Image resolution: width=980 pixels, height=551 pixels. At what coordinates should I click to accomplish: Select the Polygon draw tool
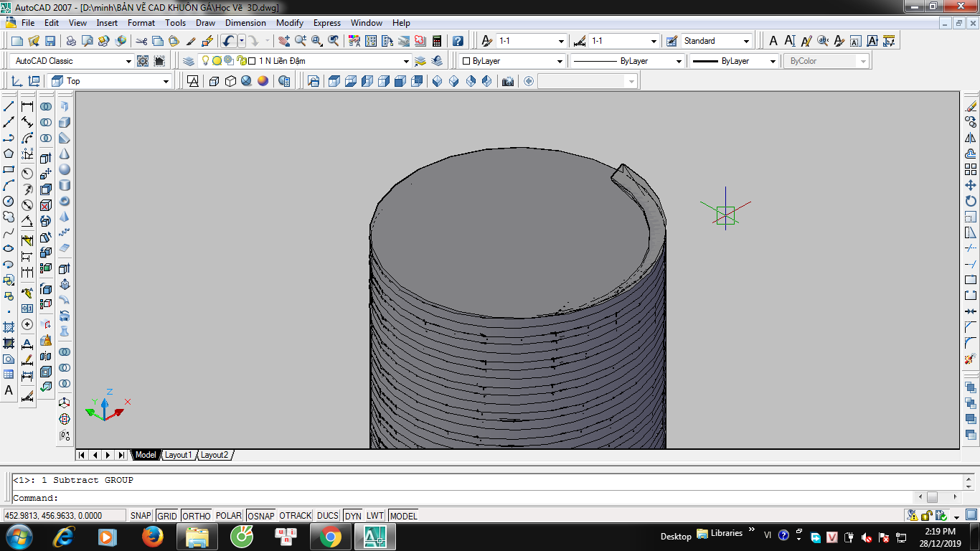pos(9,154)
